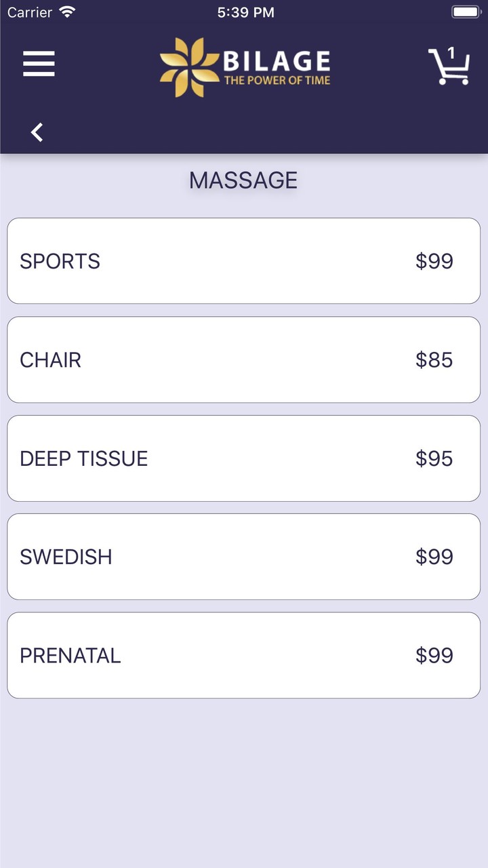Tap the cart item count badge
The height and width of the screenshot is (868, 488).
tap(451, 54)
